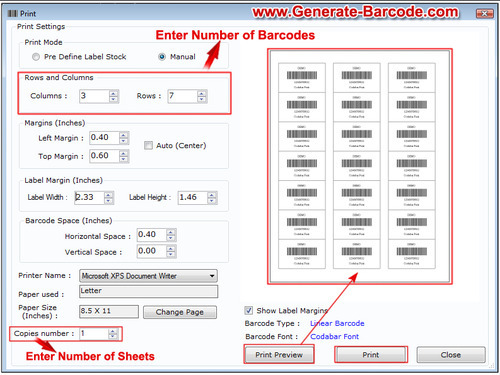Increase Top Margin with up arrow

pos(124,153)
